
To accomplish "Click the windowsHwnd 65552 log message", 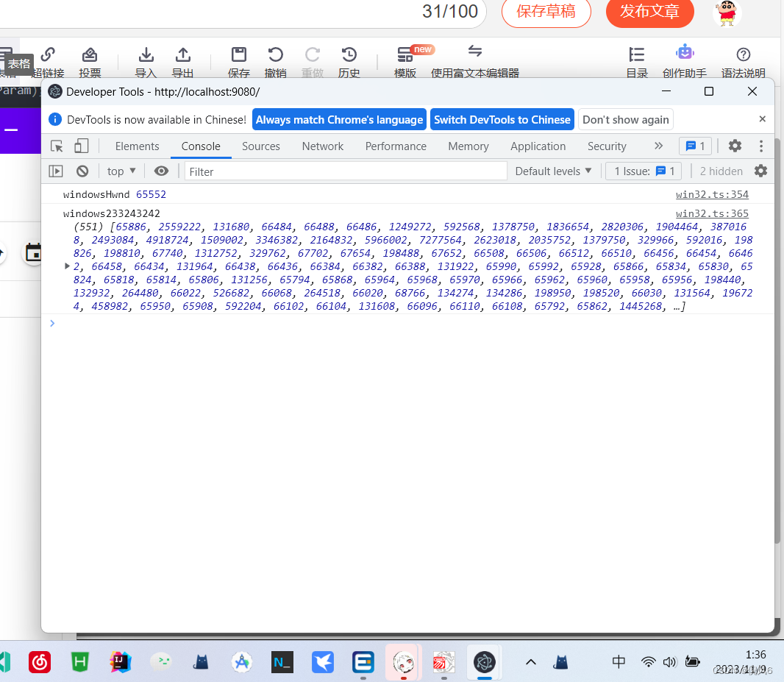I will pos(115,194).
